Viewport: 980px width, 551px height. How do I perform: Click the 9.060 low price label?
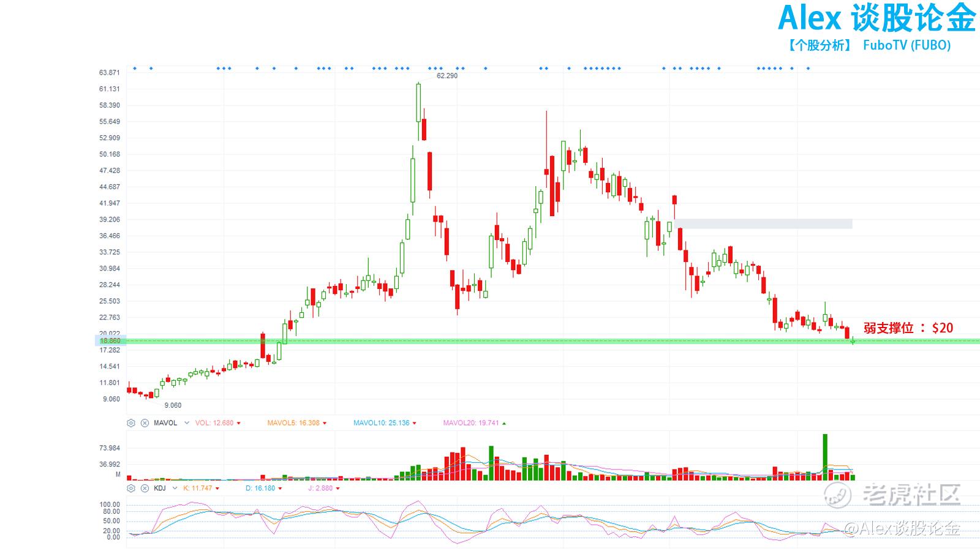(x=173, y=405)
